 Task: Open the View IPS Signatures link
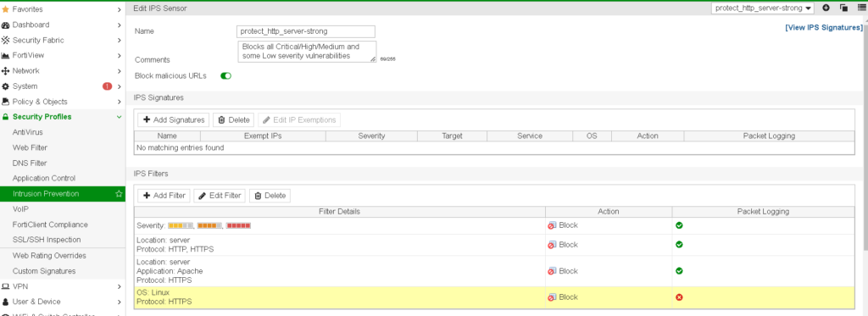(824, 28)
